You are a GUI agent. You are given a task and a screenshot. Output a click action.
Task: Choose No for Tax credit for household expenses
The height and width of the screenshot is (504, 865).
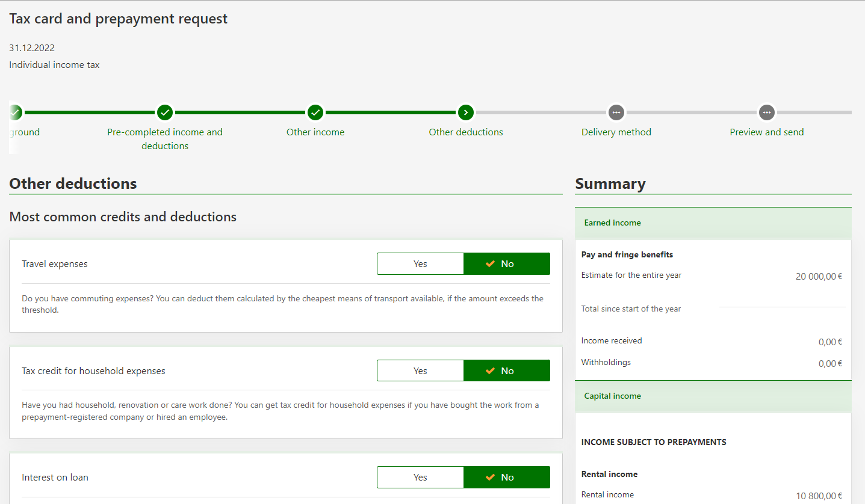507,371
